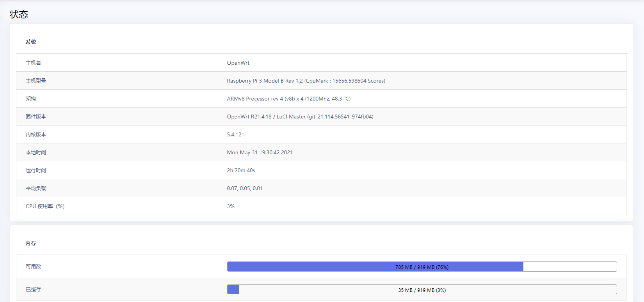Click the 平均负载 row label
Image resolution: width=644 pixels, height=302 pixels.
click(x=36, y=188)
